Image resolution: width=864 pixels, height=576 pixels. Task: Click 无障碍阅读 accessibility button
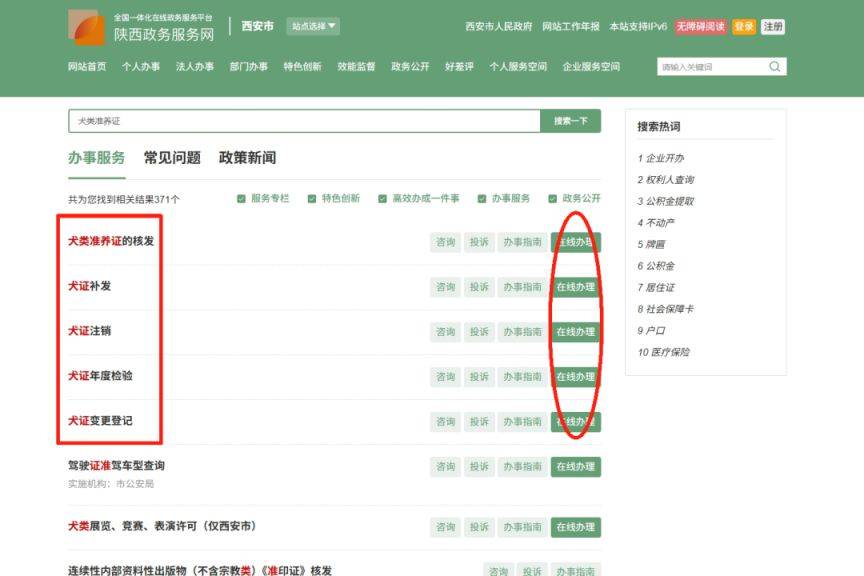(x=700, y=27)
